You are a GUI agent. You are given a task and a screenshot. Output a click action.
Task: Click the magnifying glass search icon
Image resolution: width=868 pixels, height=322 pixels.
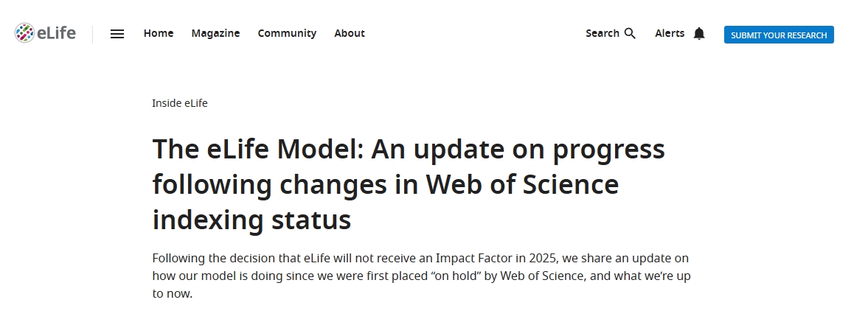630,33
